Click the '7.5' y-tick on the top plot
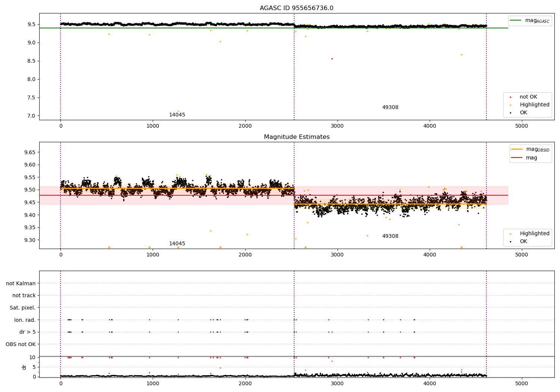This screenshot has height=392, width=560. click(31, 98)
